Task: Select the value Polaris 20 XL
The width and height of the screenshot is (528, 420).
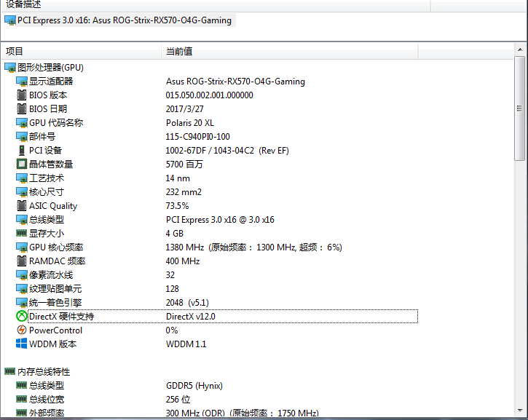Action: 190,123
